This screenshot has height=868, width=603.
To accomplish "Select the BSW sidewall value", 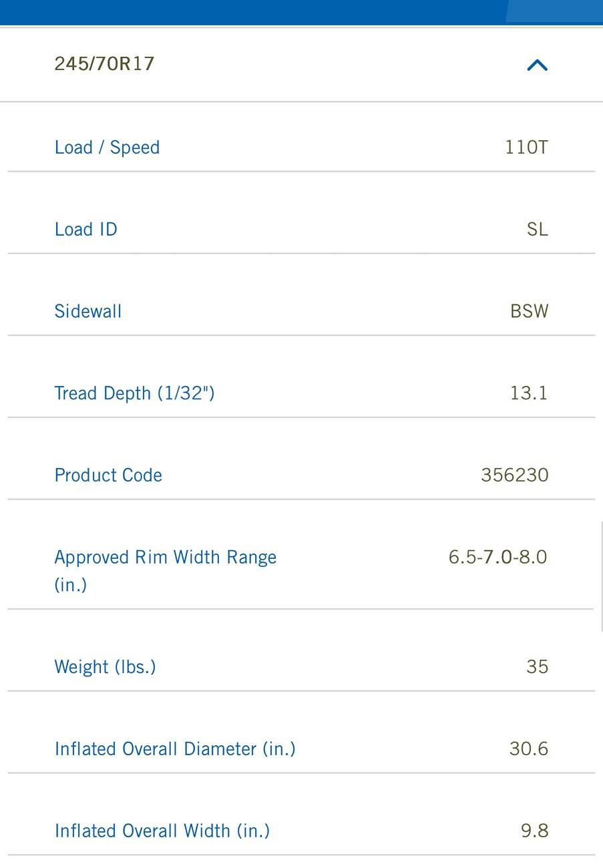I will click(x=529, y=311).
